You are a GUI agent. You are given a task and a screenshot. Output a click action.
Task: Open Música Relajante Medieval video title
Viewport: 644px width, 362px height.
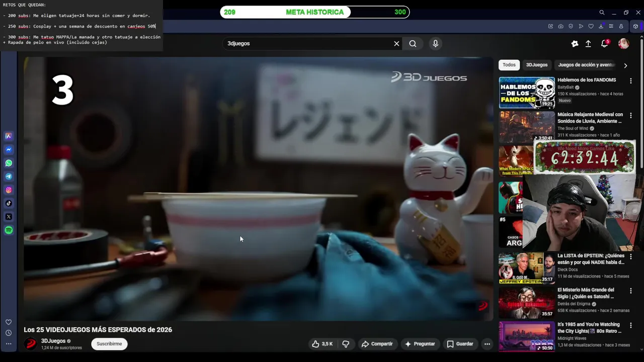590,118
